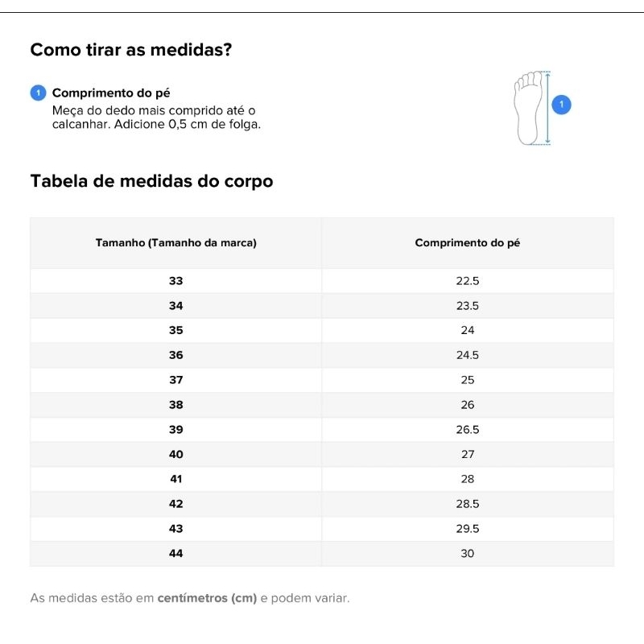Click the 22.5 foot length value
This screenshot has width=644, height=644.
coord(467,281)
